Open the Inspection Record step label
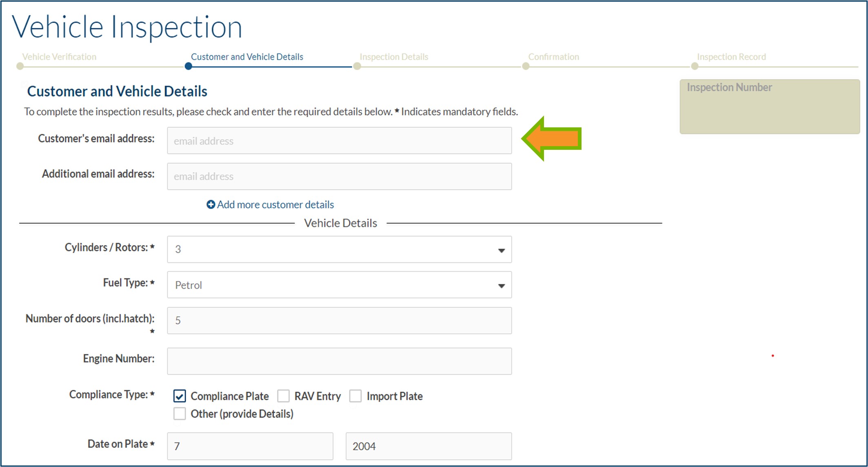Viewport: 868px width, 467px height. click(x=731, y=57)
